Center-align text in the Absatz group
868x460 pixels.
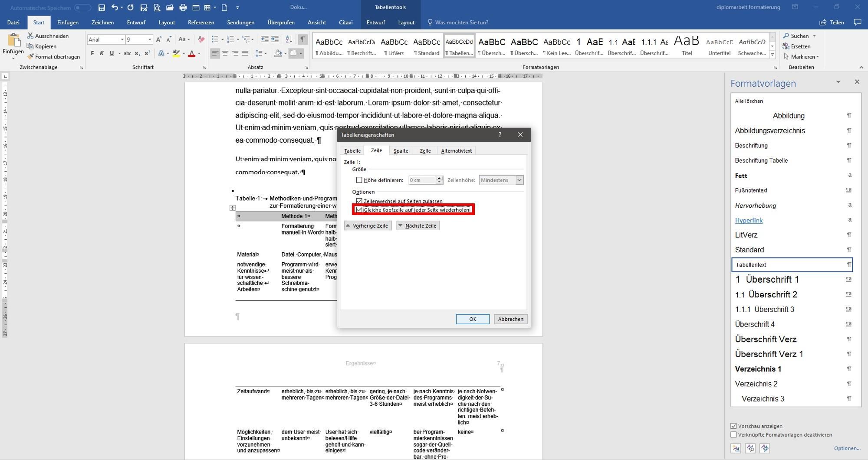(225, 53)
